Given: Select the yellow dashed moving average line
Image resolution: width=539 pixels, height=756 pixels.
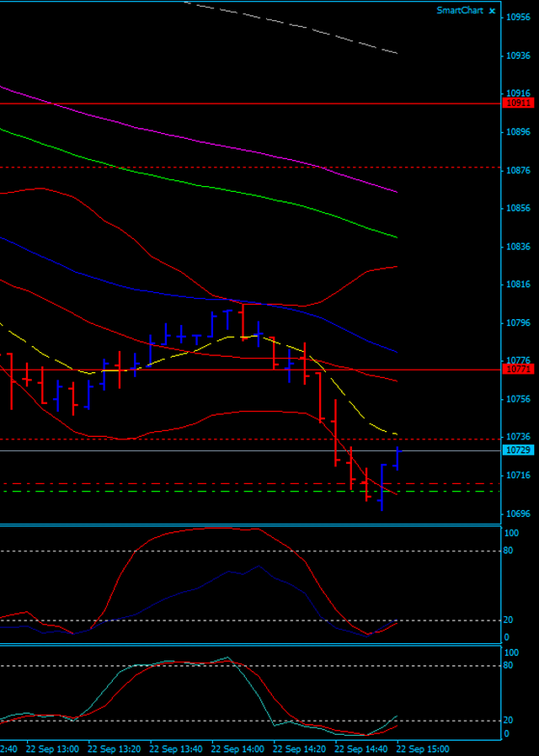Looking at the screenshot, I should pyautogui.click(x=354, y=402).
